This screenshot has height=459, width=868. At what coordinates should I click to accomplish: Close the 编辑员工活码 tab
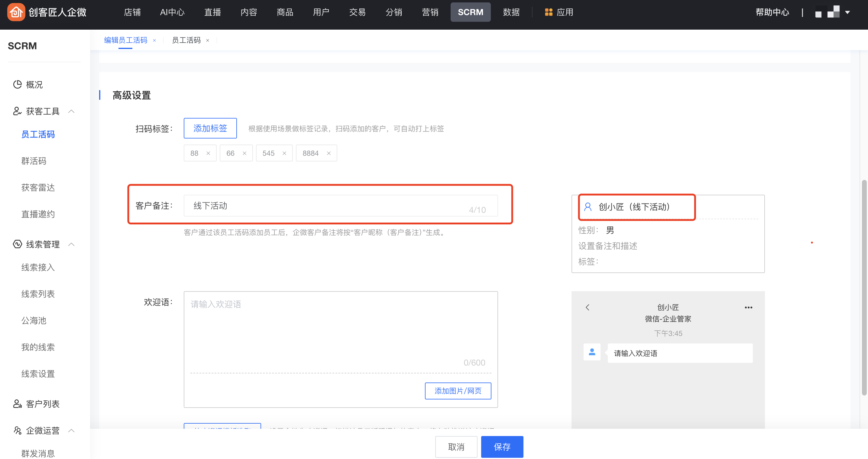pos(154,41)
